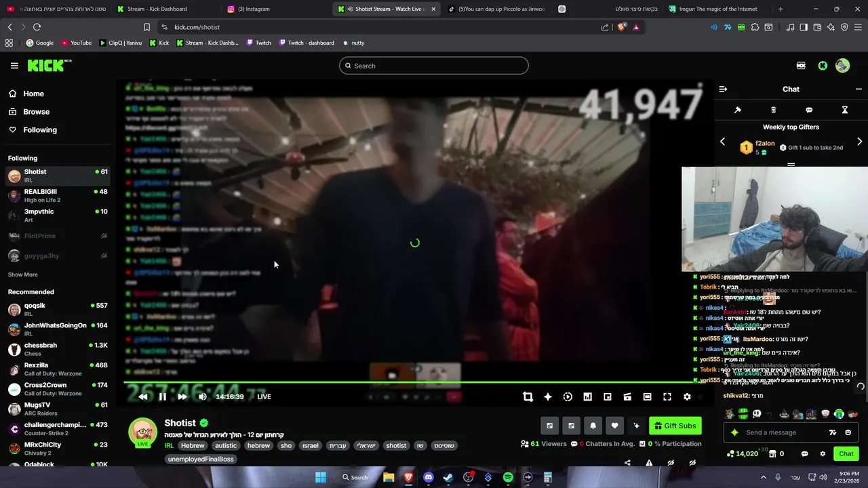Open user profile avatar menu
The height and width of the screenshot is (488, 868).
pos(842,66)
